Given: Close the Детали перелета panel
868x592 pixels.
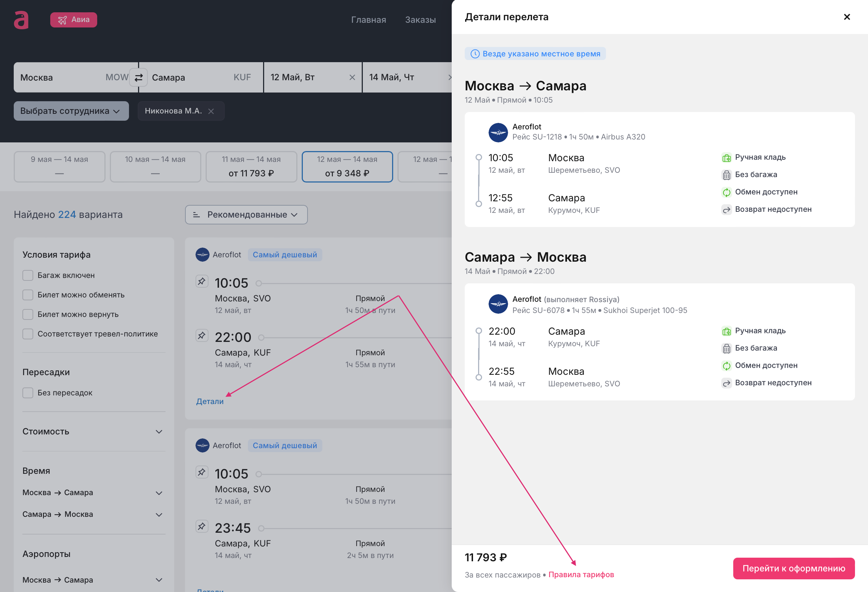Looking at the screenshot, I should 847,17.
